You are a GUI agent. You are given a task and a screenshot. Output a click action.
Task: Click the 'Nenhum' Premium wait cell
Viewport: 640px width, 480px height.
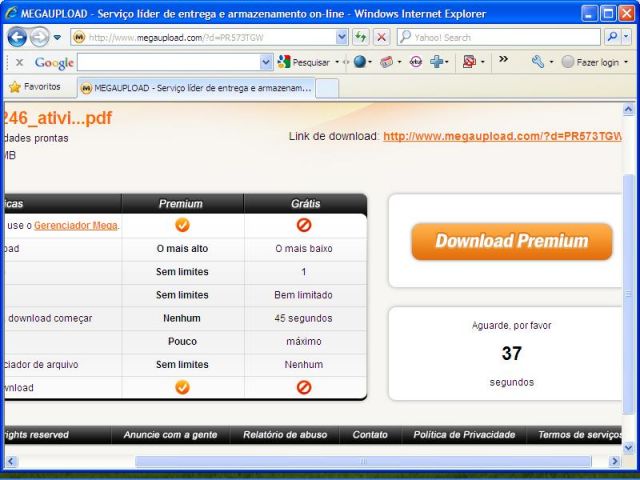click(182, 318)
